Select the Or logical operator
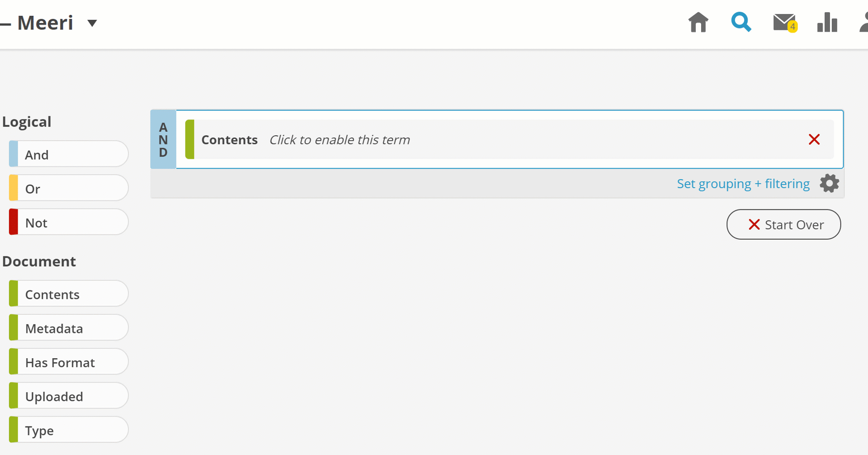This screenshot has width=868, height=455. click(x=69, y=188)
